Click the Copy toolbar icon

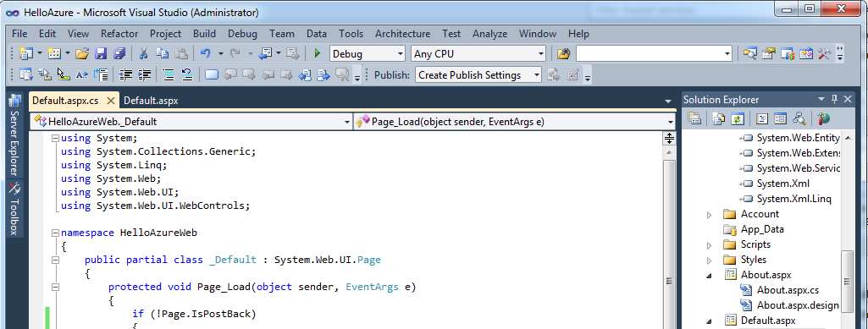[x=163, y=53]
